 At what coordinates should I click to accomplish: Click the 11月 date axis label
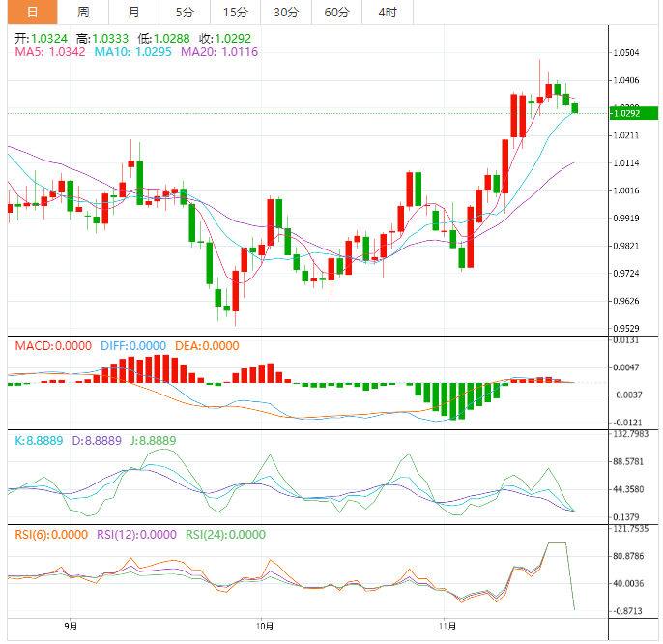pos(447,626)
